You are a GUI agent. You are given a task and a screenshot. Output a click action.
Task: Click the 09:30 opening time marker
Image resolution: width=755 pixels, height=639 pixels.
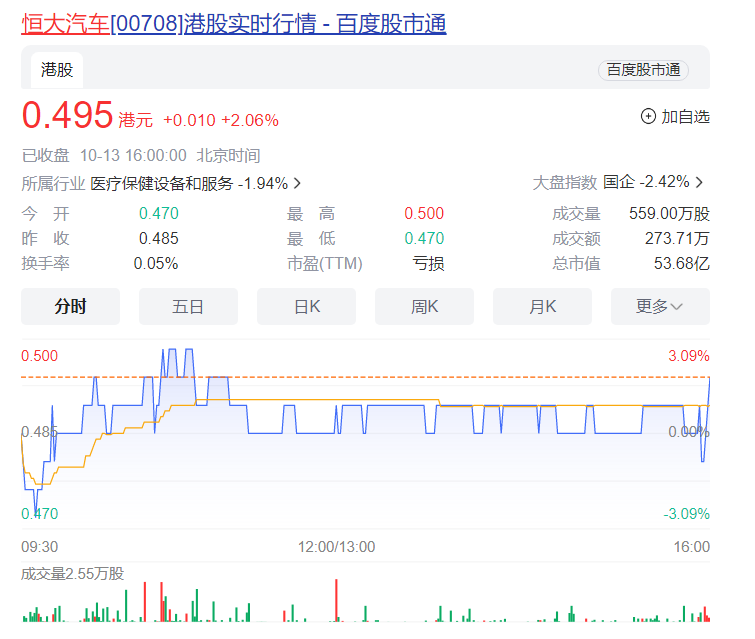point(40,546)
